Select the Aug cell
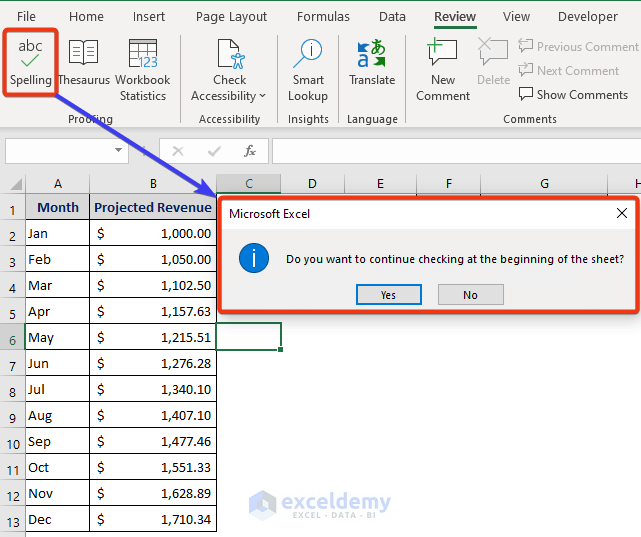The image size is (641, 537). (x=58, y=415)
